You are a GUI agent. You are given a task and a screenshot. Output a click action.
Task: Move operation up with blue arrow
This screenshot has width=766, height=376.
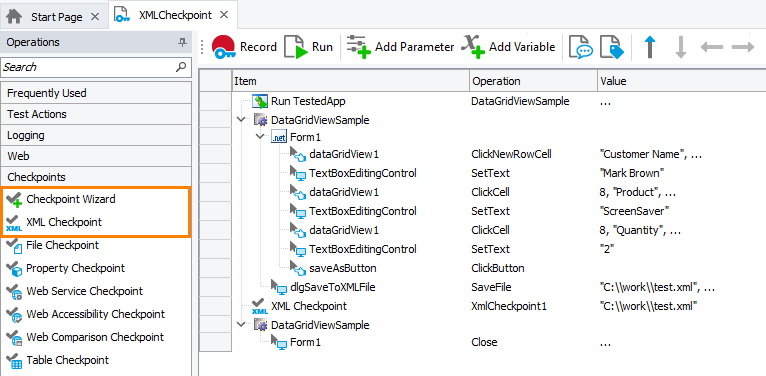[649, 47]
